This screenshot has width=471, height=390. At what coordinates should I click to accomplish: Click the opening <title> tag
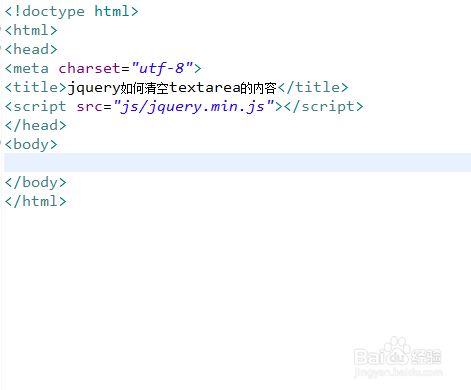(36, 88)
